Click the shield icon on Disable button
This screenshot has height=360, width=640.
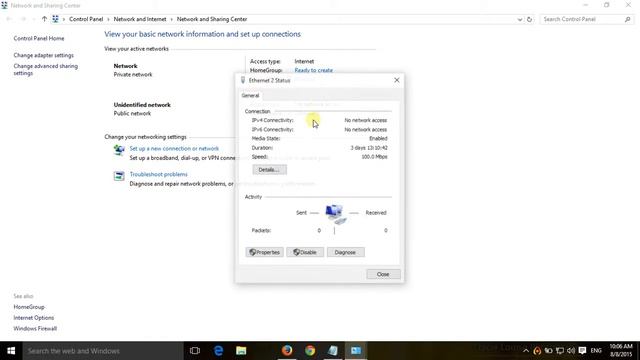pos(297,252)
